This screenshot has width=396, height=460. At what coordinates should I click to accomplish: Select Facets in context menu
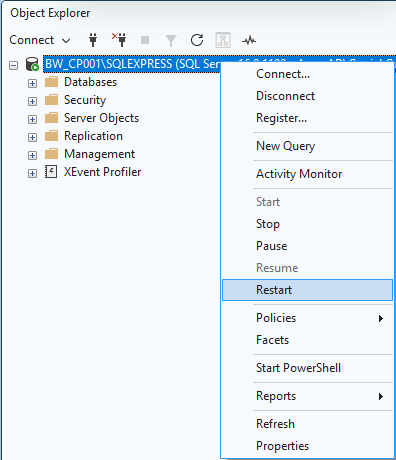coord(307,340)
